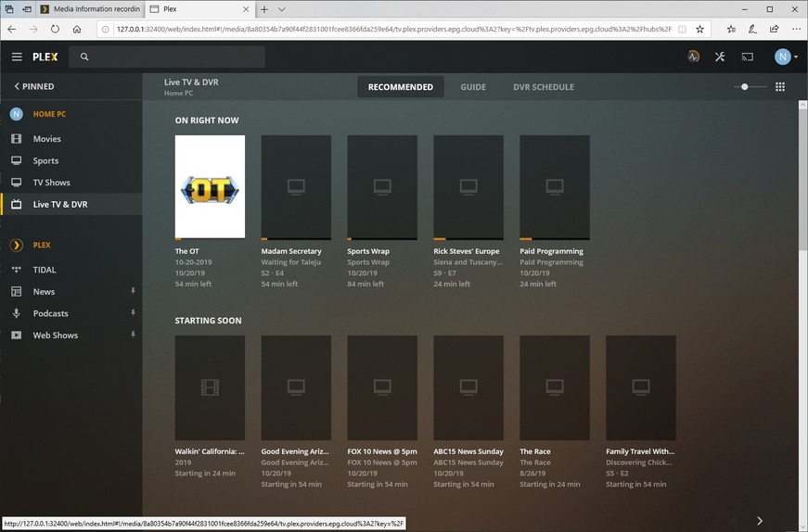Image resolution: width=808 pixels, height=532 pixels.
Task: Toggle the pin icon next to News
Action: tap(133, 291)
